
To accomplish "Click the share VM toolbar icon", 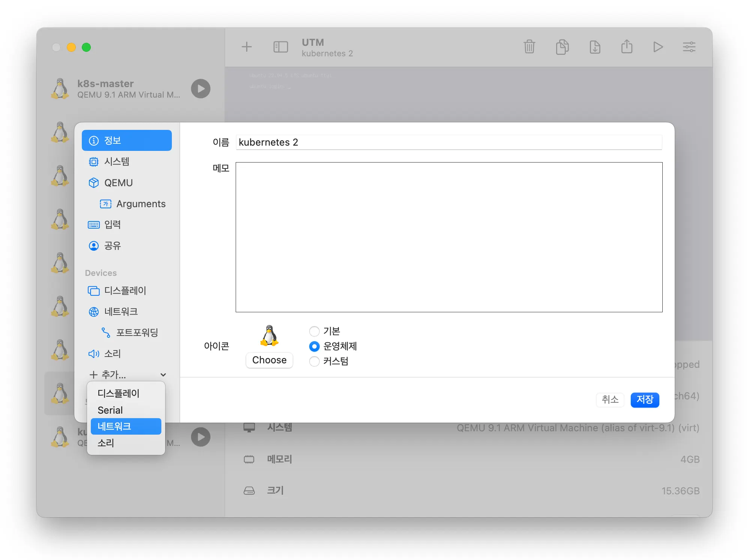I will (x=626, y=47).
